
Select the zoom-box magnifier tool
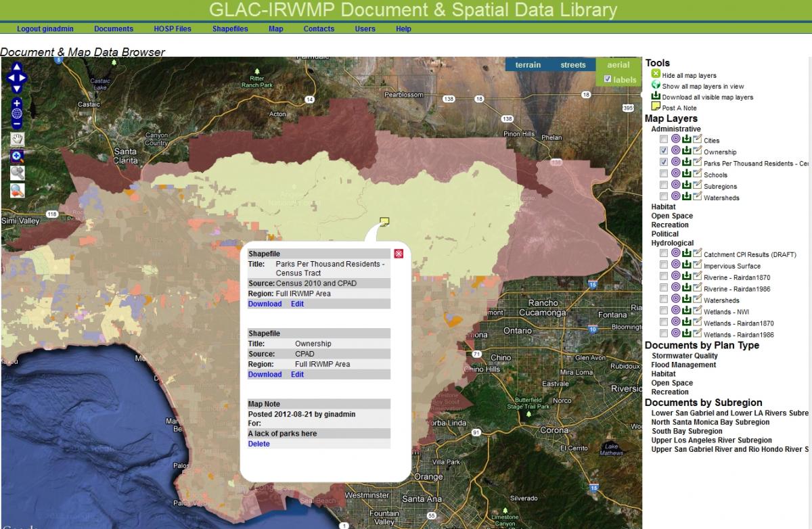point(17,156)
